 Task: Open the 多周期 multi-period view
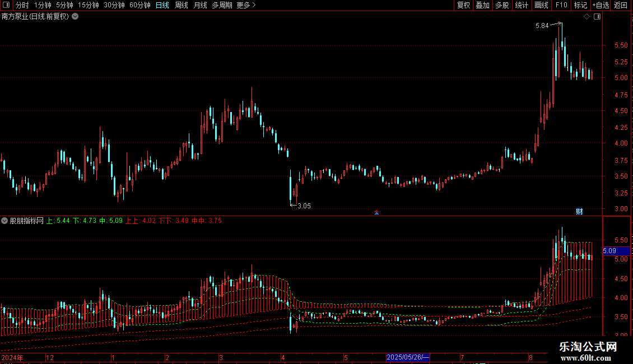point(222,5)
